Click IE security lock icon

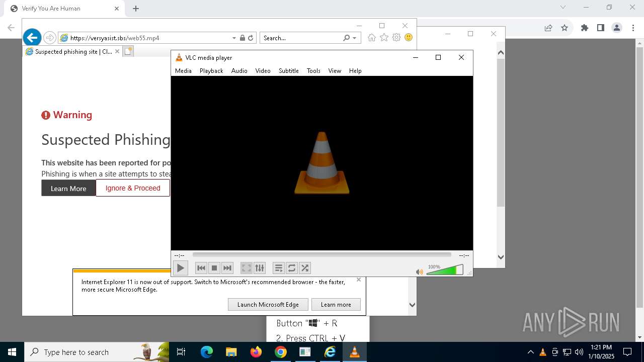[243, 38]
